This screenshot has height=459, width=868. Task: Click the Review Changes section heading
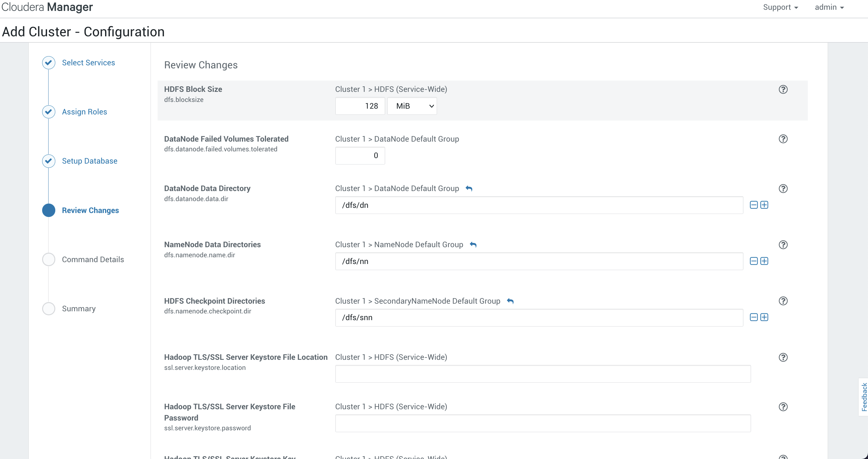pos(201,65)
